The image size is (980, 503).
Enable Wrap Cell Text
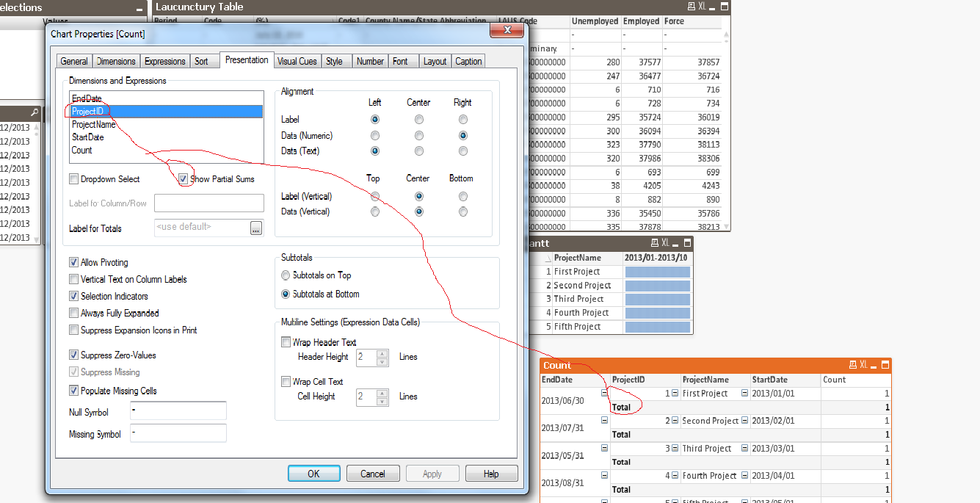[286, 382]
